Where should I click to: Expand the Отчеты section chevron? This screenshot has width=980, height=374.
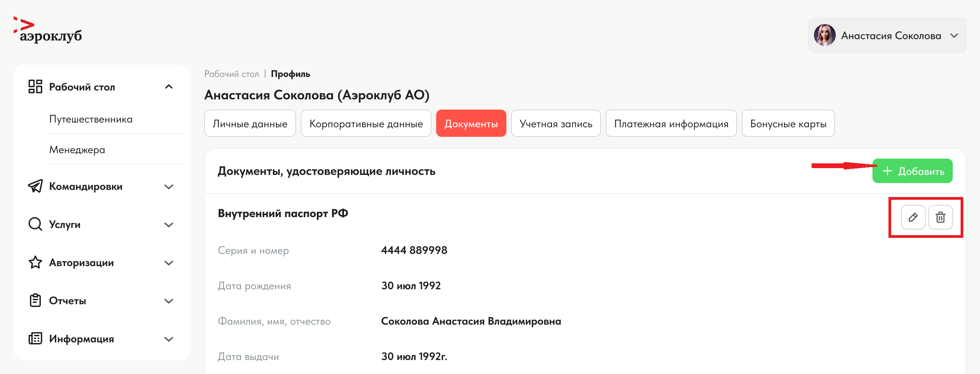168,300
